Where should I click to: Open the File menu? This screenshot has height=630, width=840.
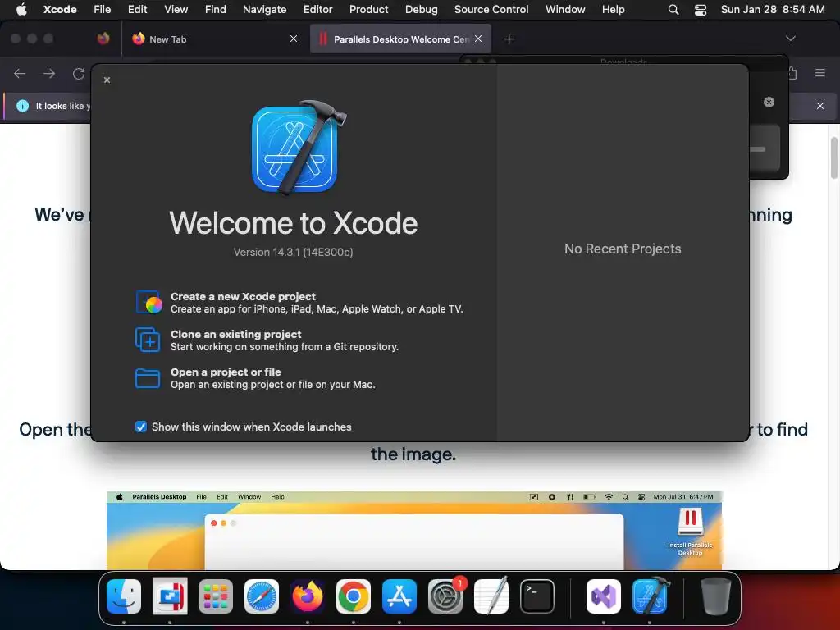102,10
